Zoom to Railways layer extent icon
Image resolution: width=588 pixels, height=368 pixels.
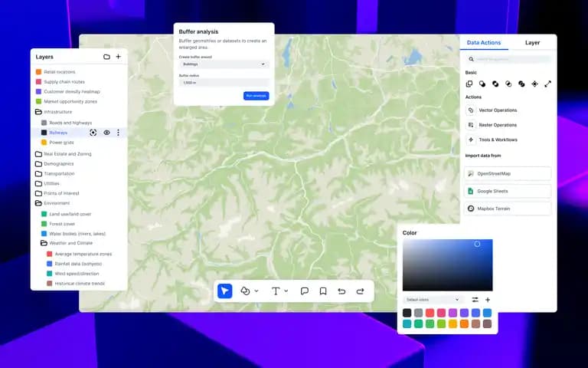click(93, 133)
